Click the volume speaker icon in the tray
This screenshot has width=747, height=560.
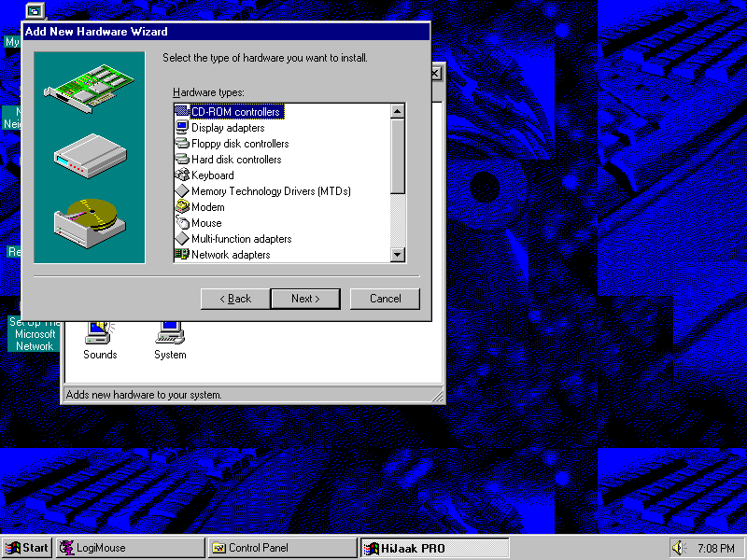(x=679, y=548)
